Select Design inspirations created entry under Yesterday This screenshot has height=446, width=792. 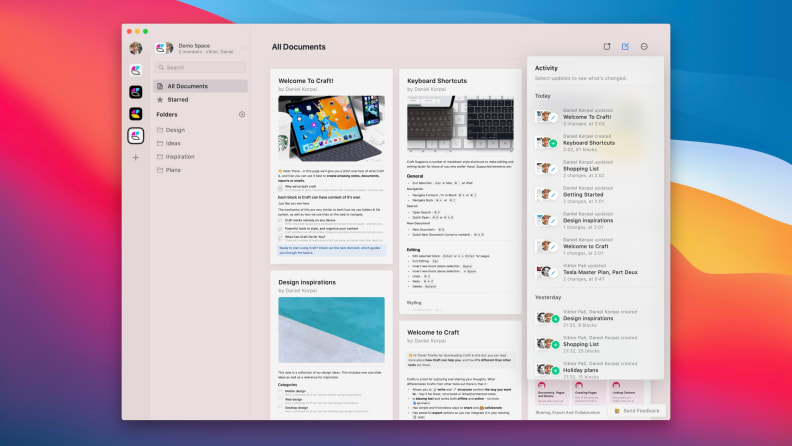coord(594,318)
